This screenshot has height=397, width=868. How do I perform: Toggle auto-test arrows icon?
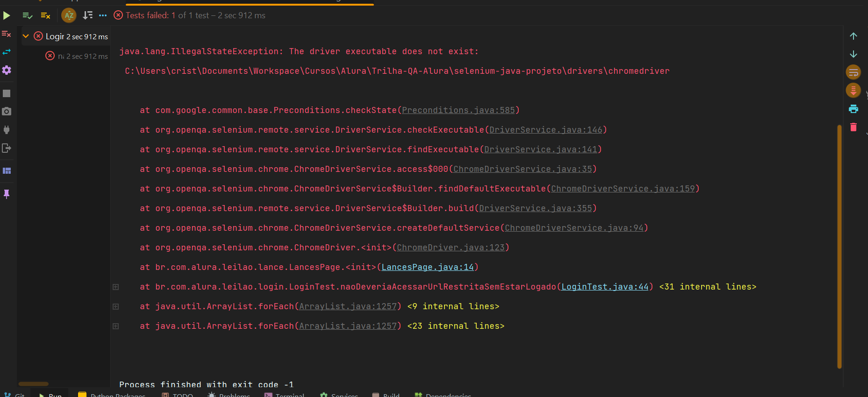click(x=7, y=52)
